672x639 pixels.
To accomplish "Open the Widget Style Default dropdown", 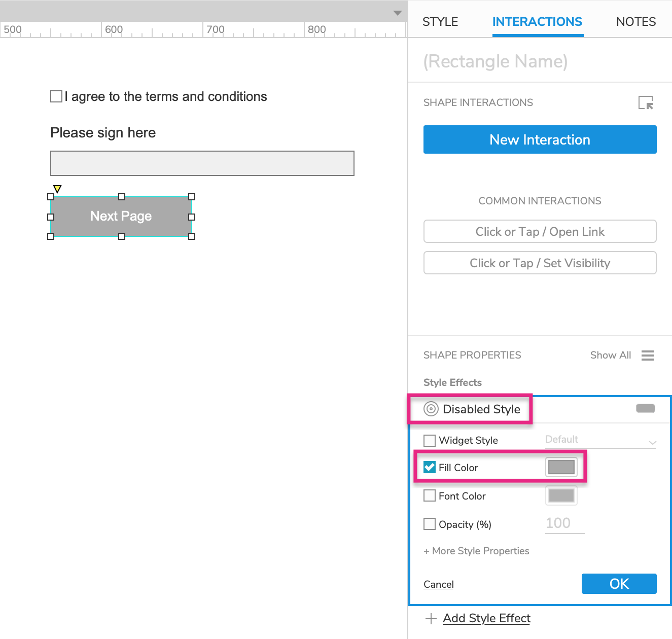I will point(600,440).
